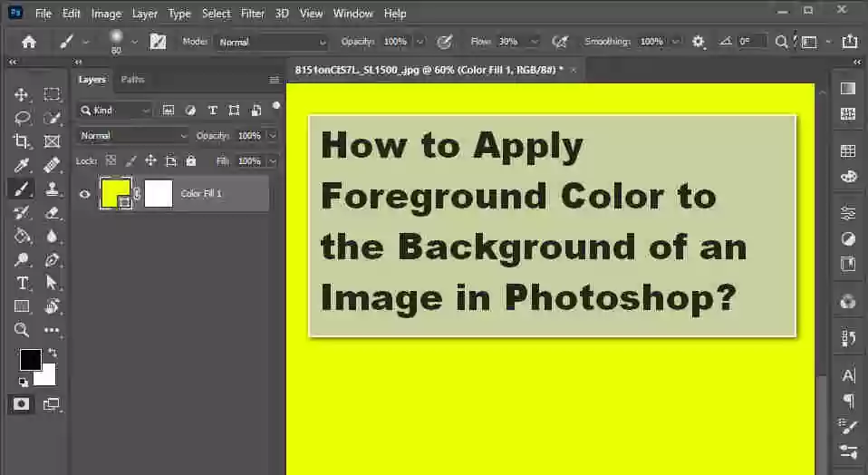Select the Move tool
868x475 pixels.
(21, 94)
